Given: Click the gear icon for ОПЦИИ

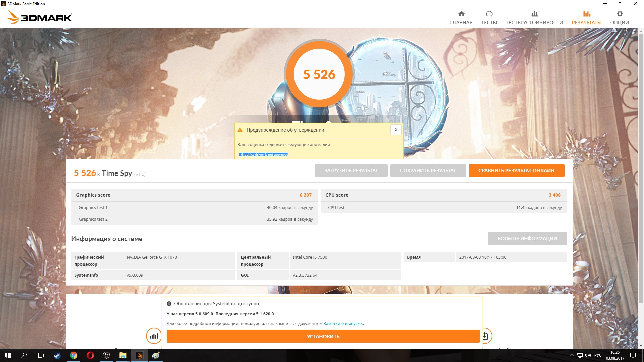Looking at the screenshot, I should tap(620, 14).
